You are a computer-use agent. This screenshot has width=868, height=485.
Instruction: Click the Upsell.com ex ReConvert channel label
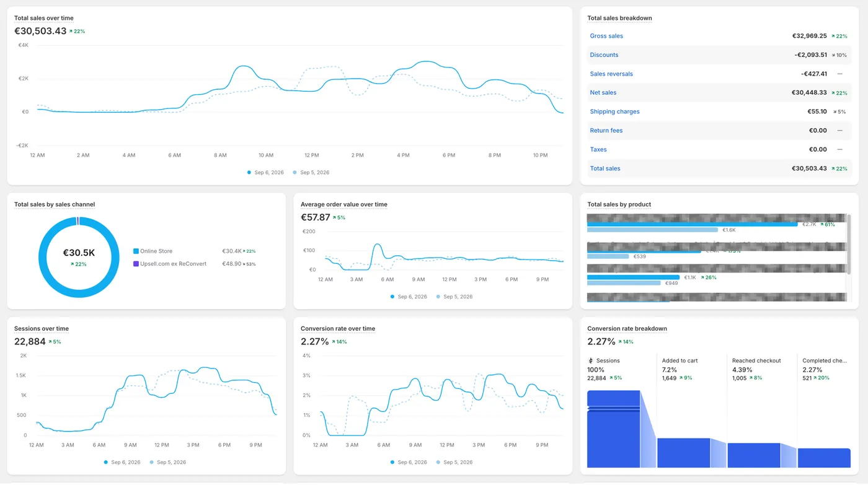[173, 263]
